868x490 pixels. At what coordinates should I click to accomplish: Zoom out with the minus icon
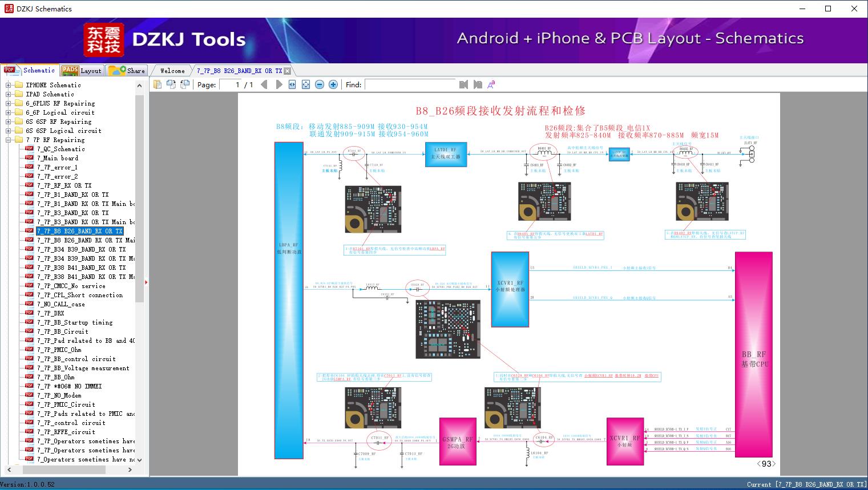320,84
